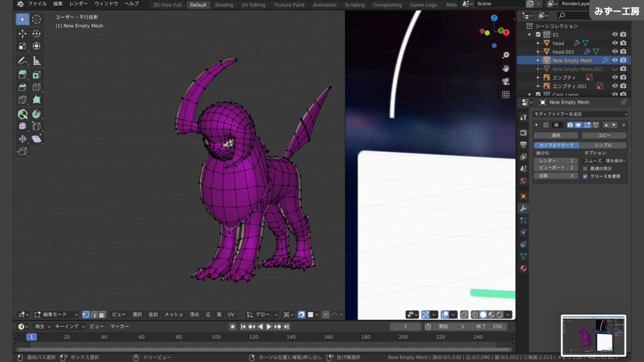Select the カトマルクラーク subdivision type
The width and height of the screenshot is (644, 362).
coord(556,145)
